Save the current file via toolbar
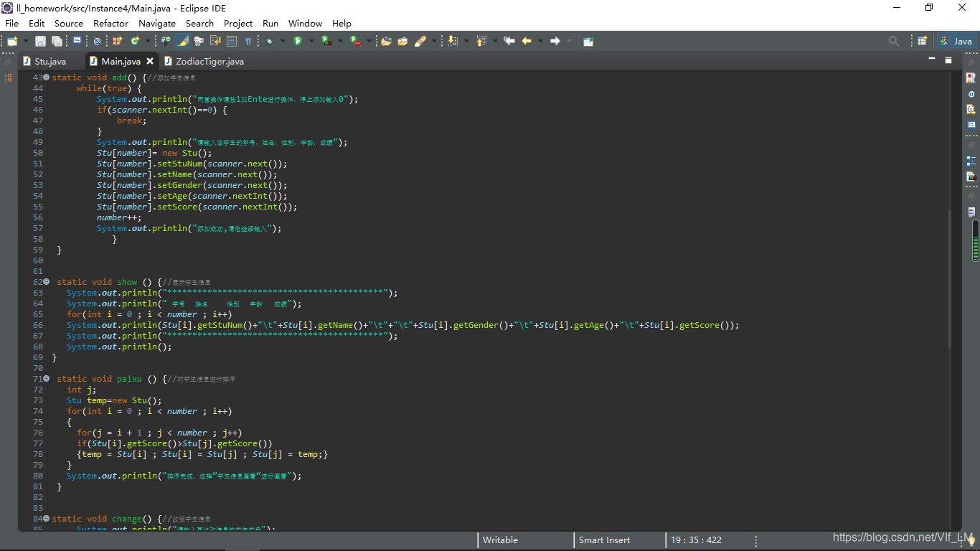The width and height of the screenshot is (980, 551). (40, 41)
